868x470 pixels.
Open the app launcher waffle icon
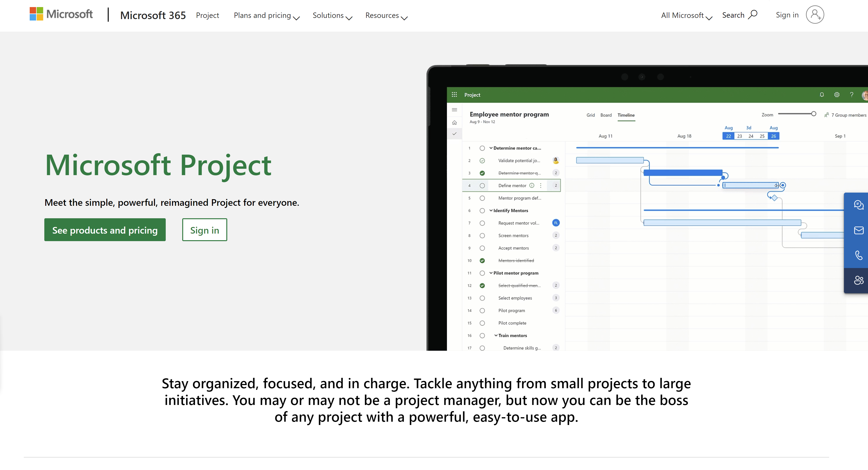click(454, 95)
